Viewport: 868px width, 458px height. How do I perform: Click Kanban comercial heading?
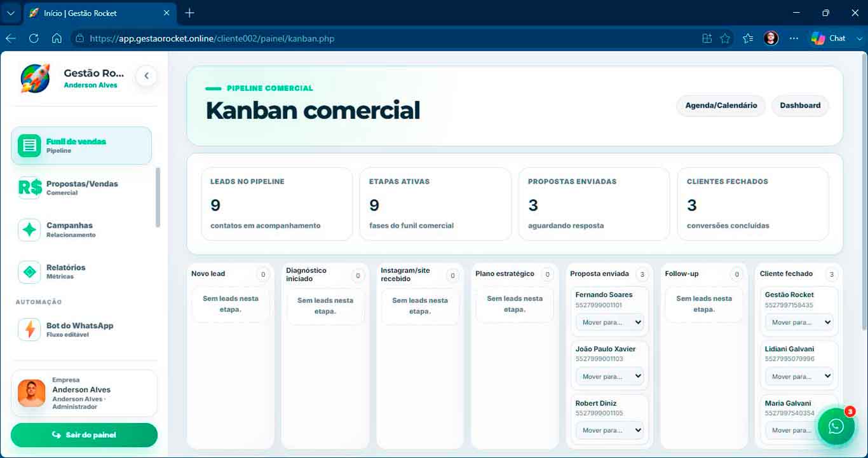pos(313,110)
